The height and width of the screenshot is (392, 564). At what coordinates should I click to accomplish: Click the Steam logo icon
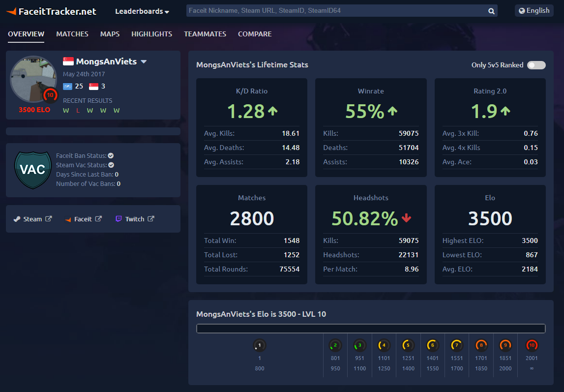[17, 219]
